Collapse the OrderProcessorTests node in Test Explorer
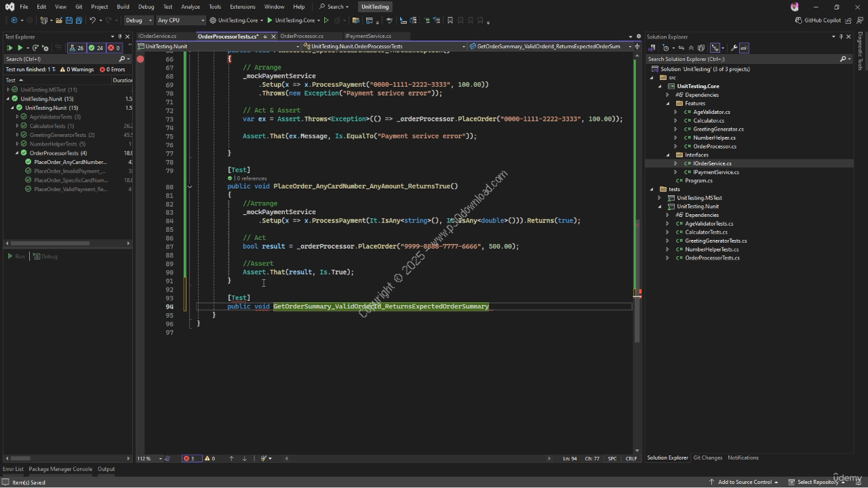This screenshot has height=488, width=868. pos(18,153)
